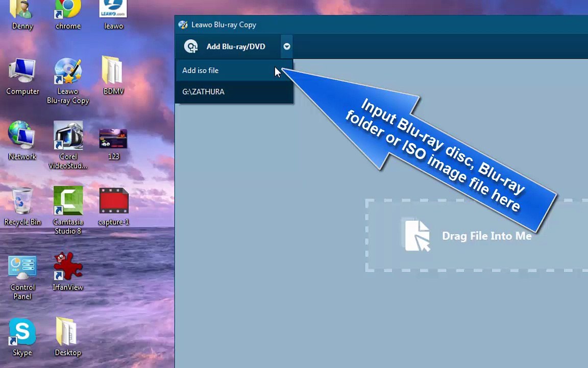The height and width of the screenshot is (368, 588).
Task: Collapse the Add Blu-ray/DVD dropdown arrow
Action: (286, 47)
